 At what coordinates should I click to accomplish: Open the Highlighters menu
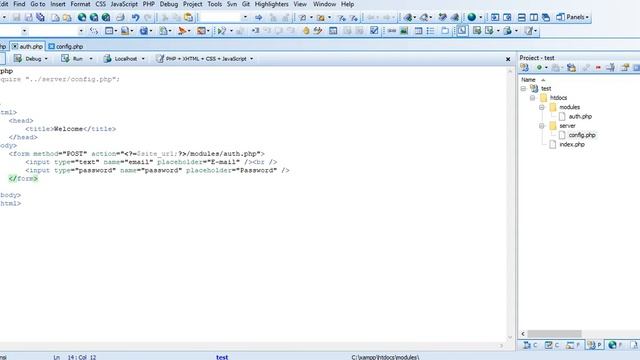[x=271, y=4]
